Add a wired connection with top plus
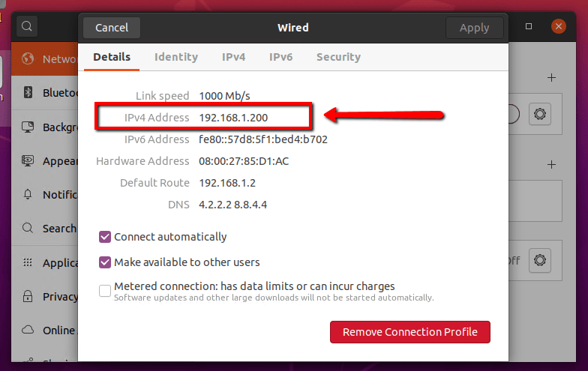The width and height of the screenshot is (588, 371). pyautogui.click(x=551, y=78)
